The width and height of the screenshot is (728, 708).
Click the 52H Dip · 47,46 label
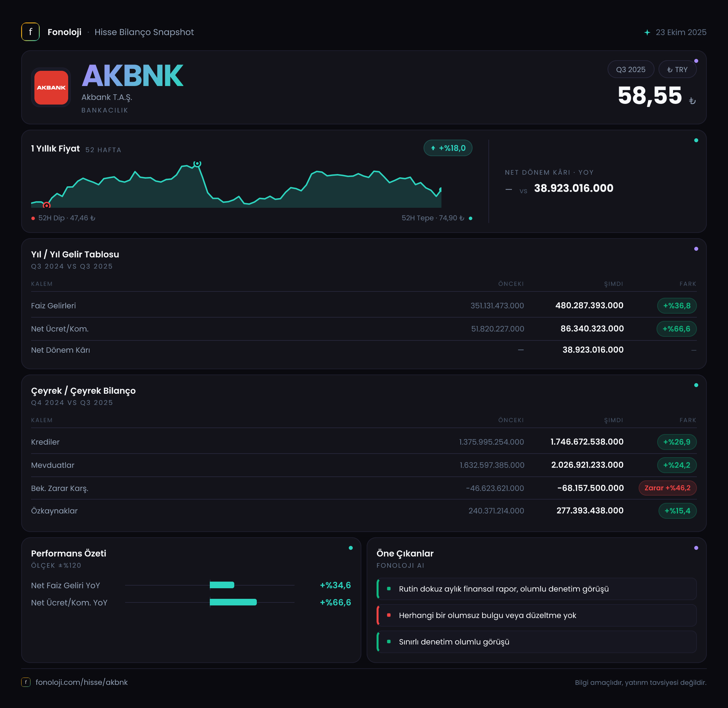pos(67,218)
